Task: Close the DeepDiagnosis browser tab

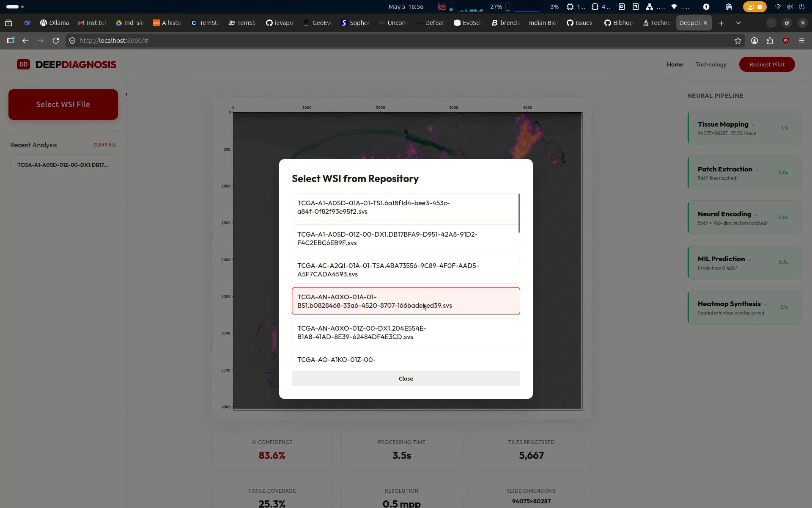Action: tap(705, 23)
